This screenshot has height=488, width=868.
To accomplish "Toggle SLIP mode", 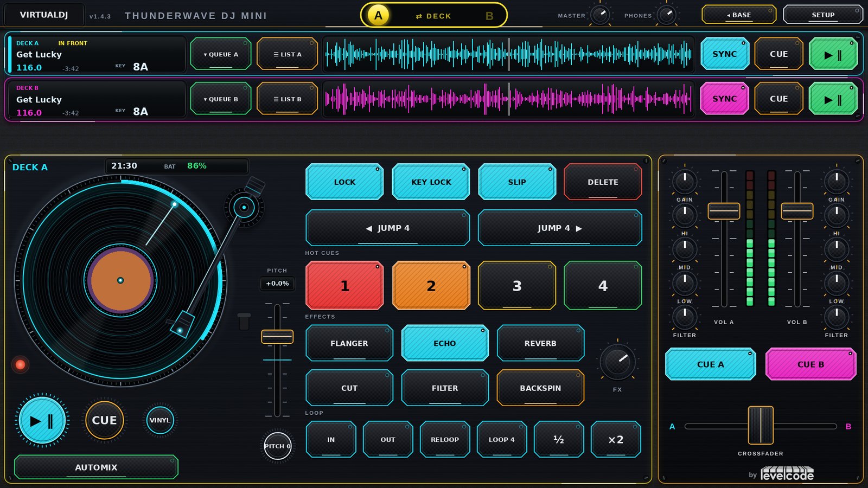I will click(517, 182).
